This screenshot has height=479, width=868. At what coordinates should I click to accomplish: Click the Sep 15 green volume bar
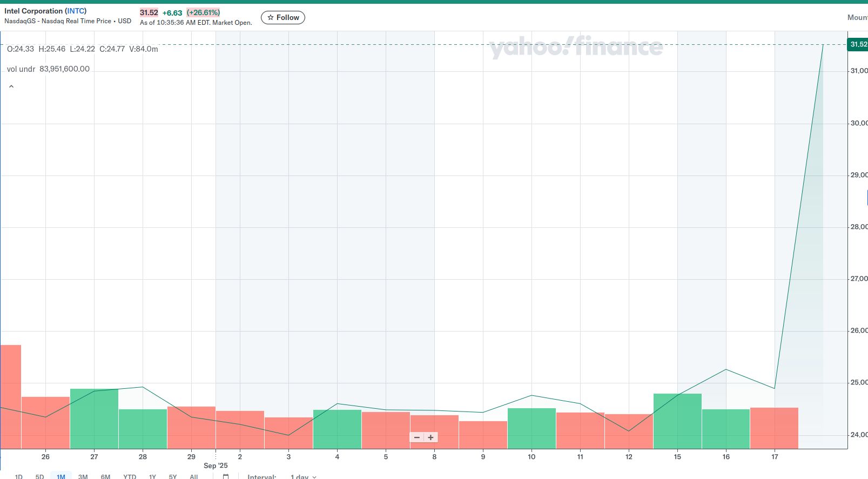(x=677, y=421)
